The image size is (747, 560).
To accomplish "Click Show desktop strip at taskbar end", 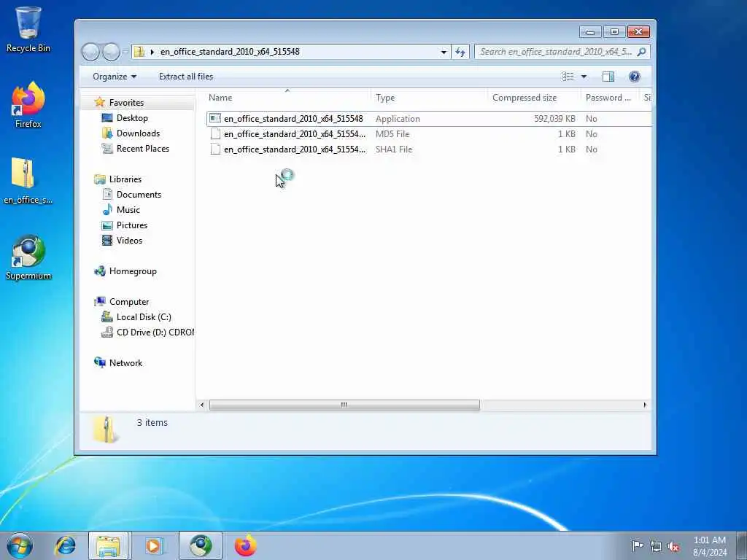I will [742, 545].
